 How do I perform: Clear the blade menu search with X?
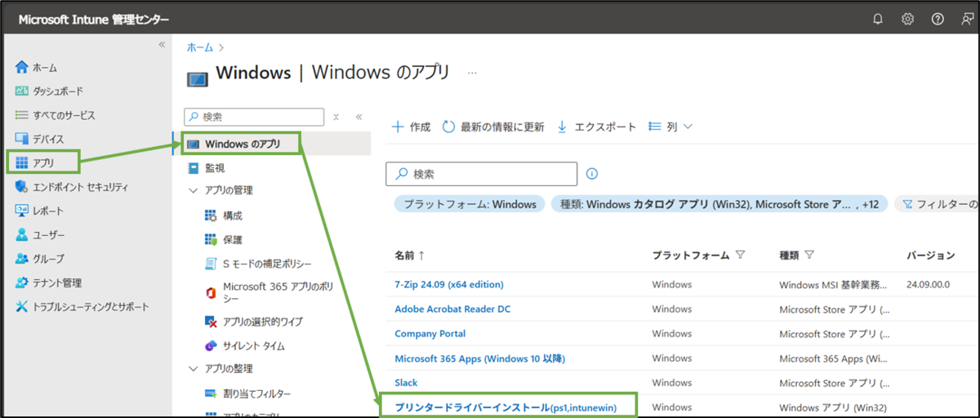pos(336,117)
